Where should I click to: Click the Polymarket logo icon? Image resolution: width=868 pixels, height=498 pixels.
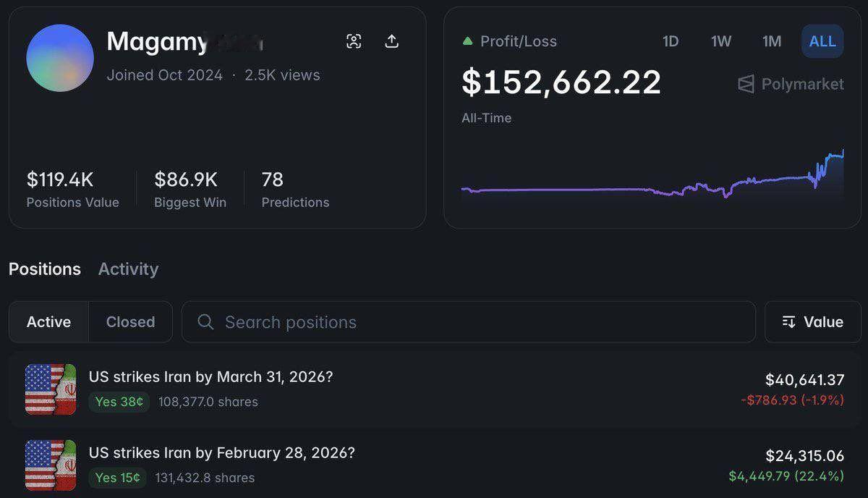click(746, 85)
